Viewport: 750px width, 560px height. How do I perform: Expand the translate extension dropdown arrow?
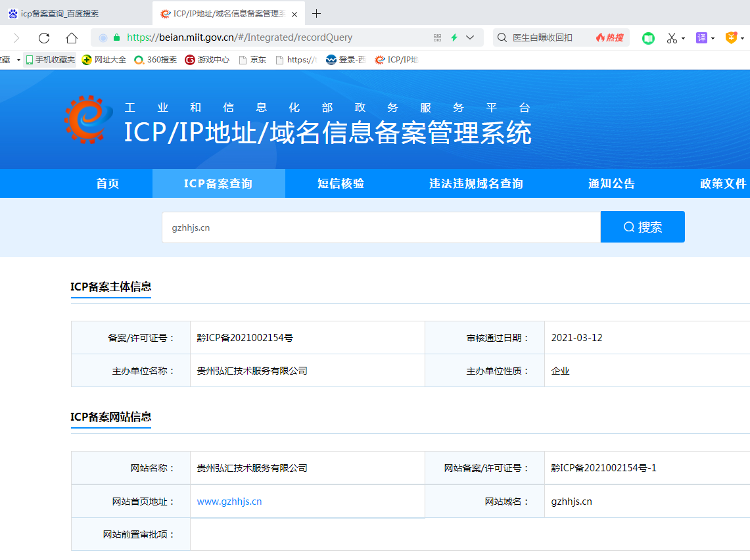tap(713, 38)
